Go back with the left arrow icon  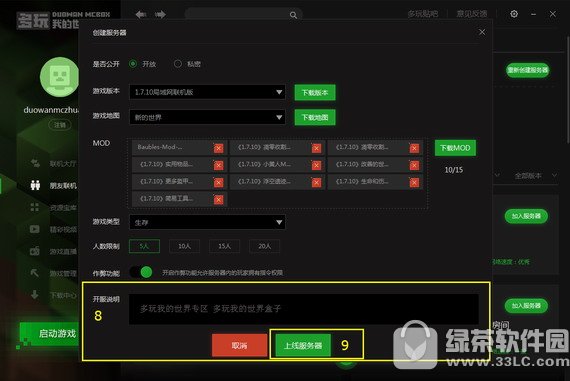tap(141, 15)
